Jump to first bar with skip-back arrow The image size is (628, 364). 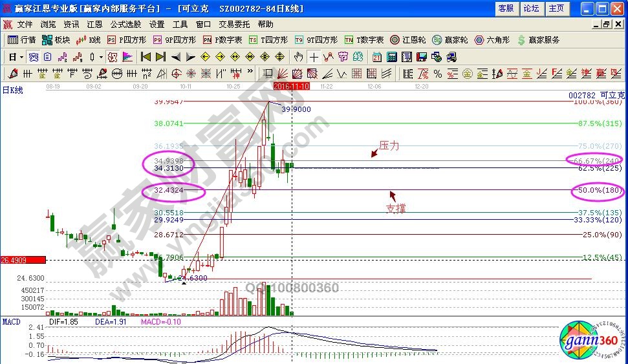pos(146,57)
